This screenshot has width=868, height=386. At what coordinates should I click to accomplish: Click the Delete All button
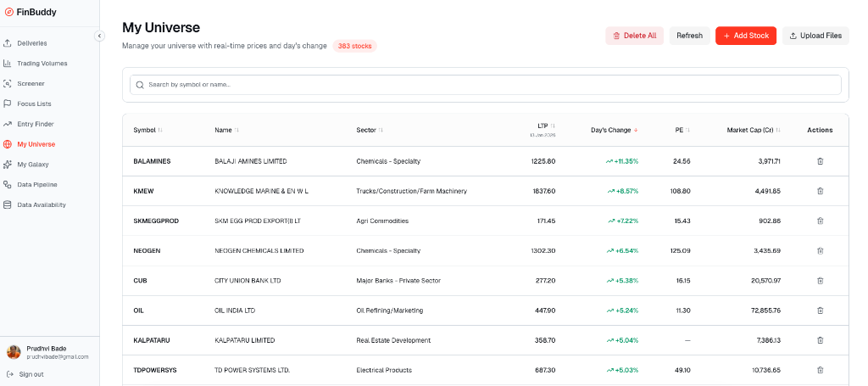click(x=635, y=36)
